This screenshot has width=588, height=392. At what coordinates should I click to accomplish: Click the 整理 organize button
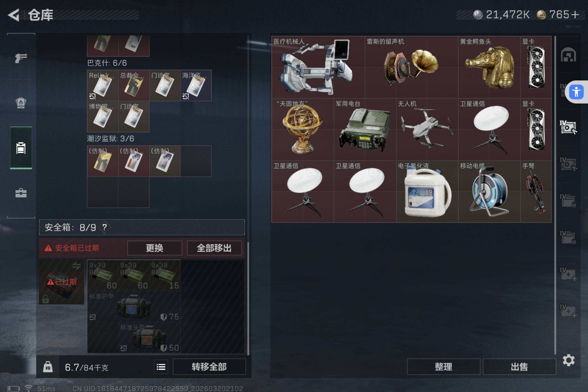point(443,367)
